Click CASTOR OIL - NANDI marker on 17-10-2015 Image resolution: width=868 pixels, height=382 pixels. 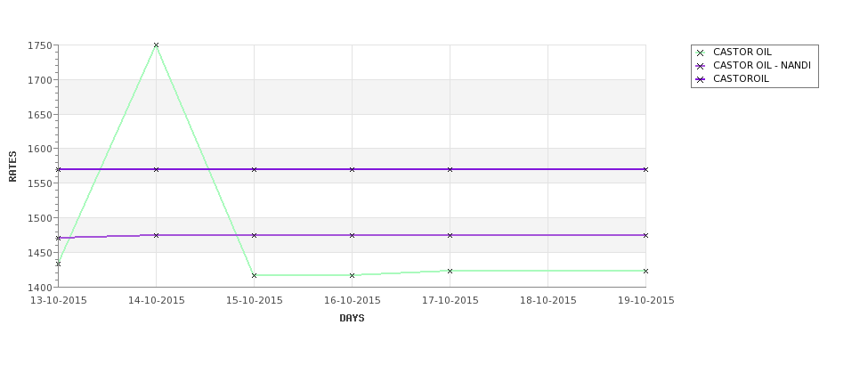(x=450, y=235)
